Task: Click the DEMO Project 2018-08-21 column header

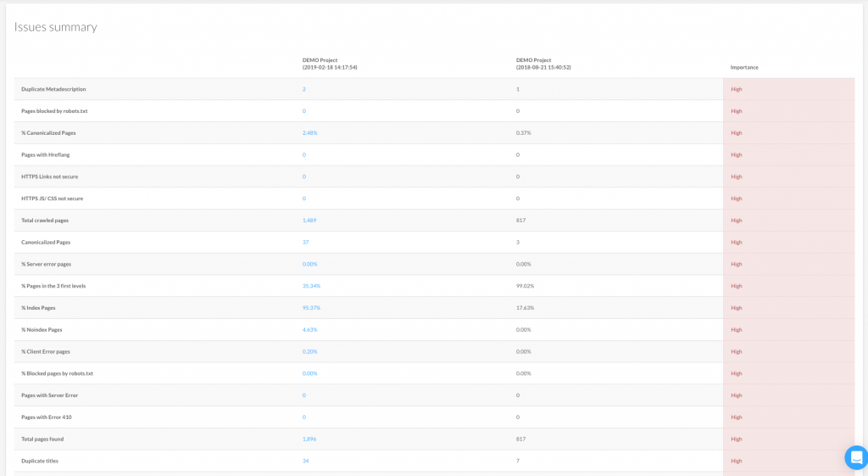Action: click(543, 64)
